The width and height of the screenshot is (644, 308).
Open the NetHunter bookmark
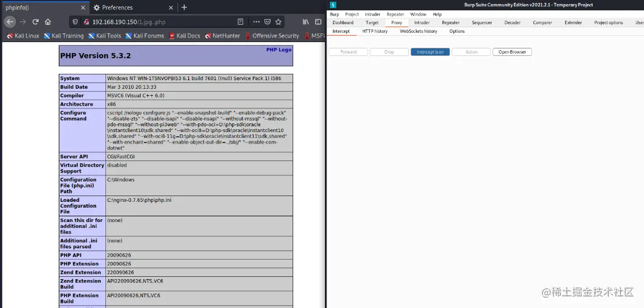[x=222, y=36]
